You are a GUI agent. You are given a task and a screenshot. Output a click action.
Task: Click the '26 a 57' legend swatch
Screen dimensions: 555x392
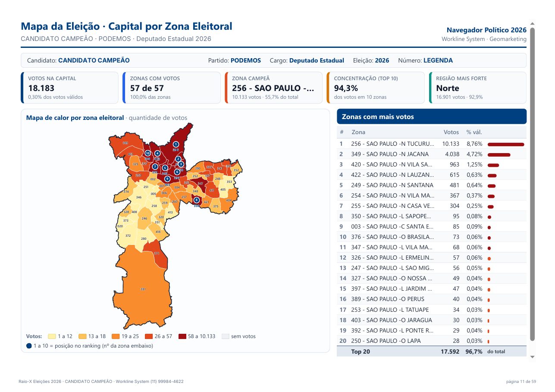tap(149, 336)
